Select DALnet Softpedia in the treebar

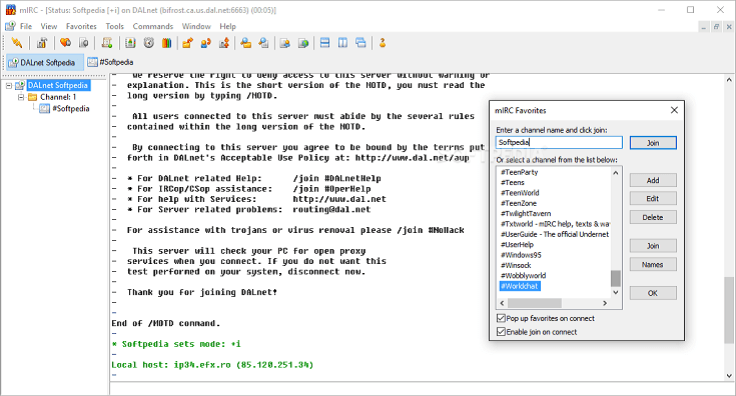click(58, 85)
